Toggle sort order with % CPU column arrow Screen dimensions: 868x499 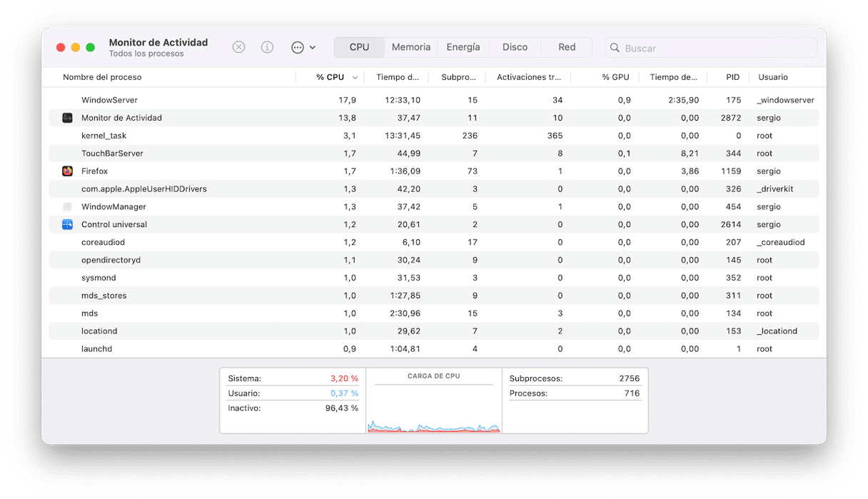355,77
